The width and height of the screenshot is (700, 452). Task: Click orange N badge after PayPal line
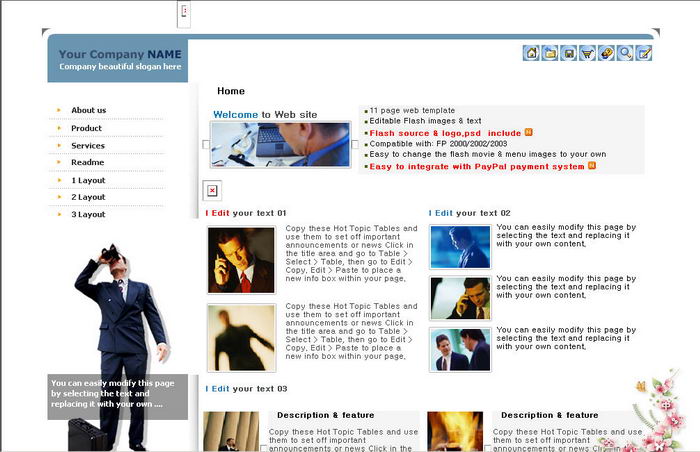[592, 166]
